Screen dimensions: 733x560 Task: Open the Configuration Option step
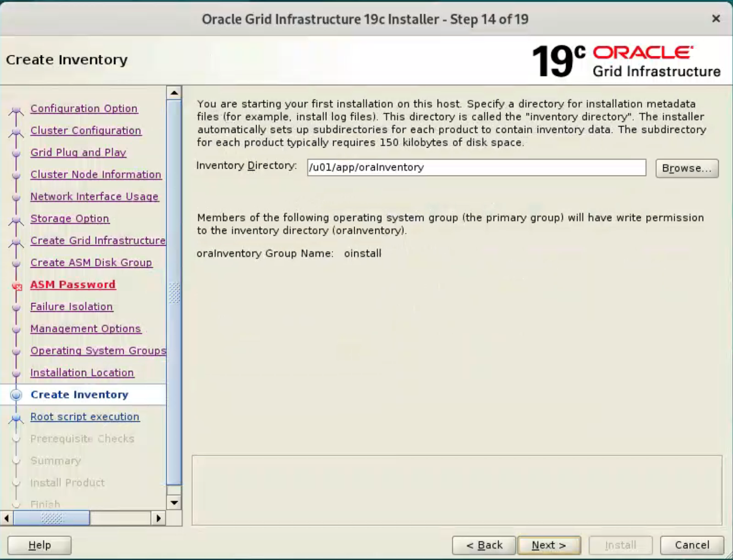[84, 108]
